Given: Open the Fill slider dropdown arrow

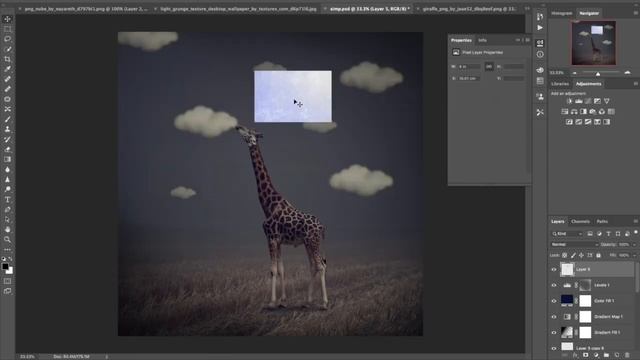Looking at the screenshot, I should pos(634,256).
